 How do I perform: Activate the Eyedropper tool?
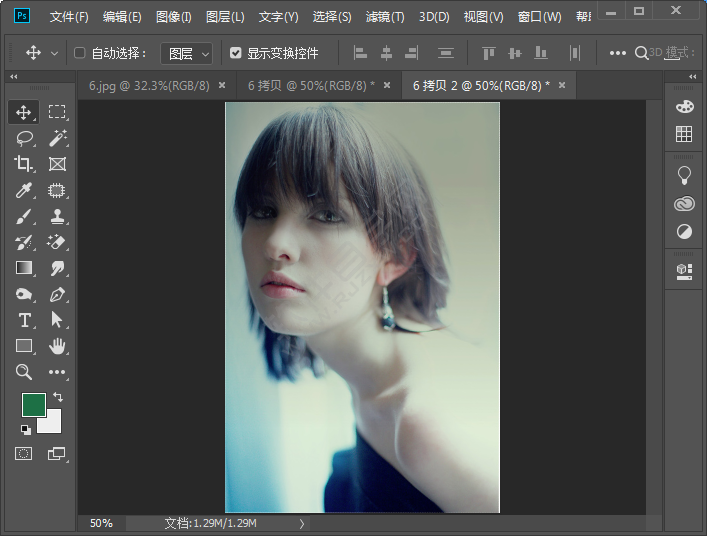(24, 190)
